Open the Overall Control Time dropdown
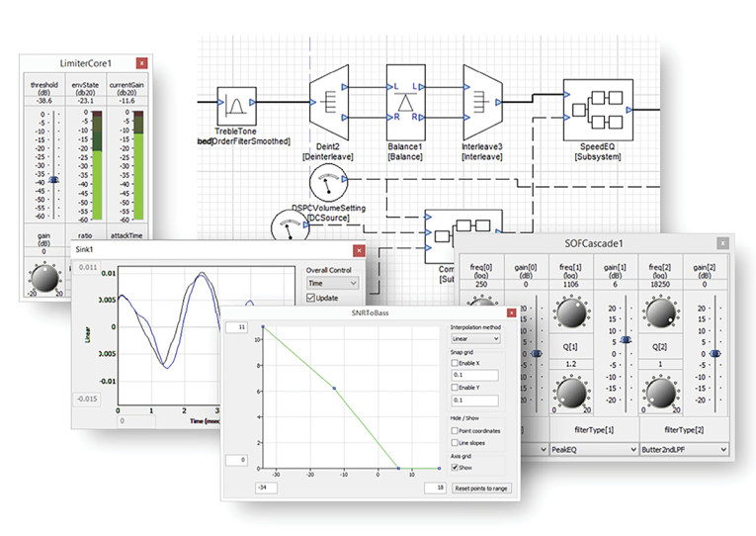This screenshot has width=756, height=536. tap(331, 283)
